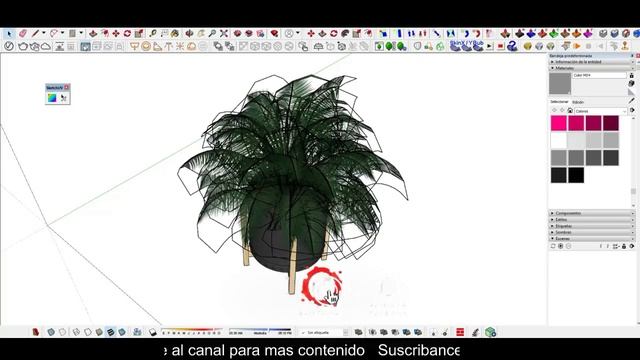Click the cloud render icon
640x360 pixels.
tap(46, 47)
